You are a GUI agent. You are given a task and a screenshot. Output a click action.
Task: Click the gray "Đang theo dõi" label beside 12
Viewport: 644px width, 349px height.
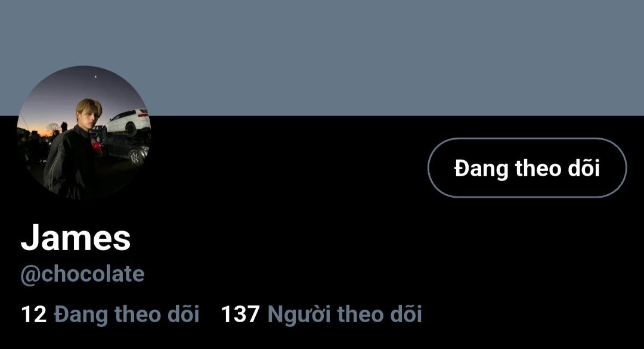tap(126, 314)
